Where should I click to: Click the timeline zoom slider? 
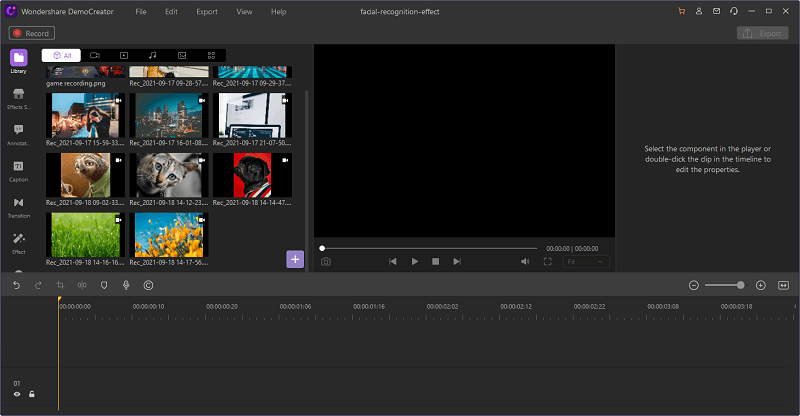click(725, 285)
